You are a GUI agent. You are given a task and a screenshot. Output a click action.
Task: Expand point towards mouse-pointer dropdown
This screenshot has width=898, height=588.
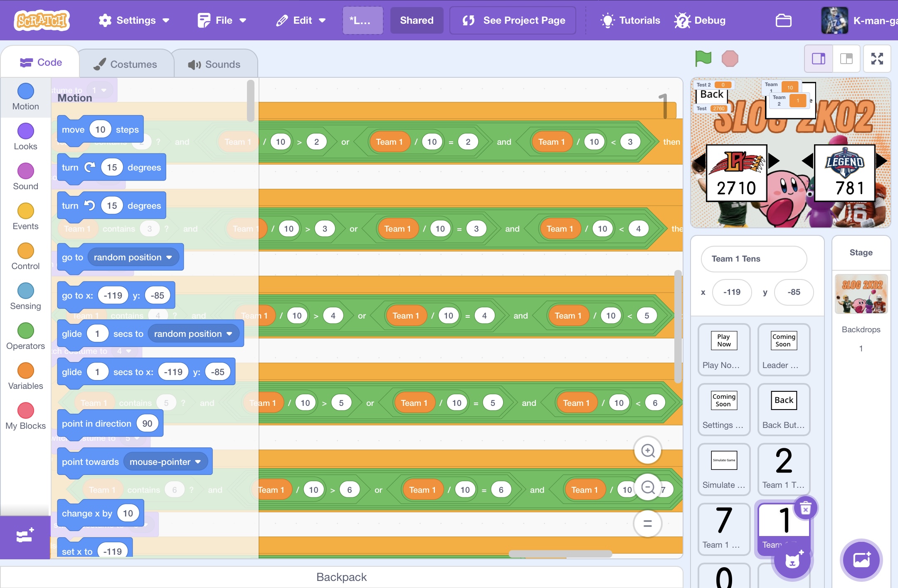tap(165, 462)
